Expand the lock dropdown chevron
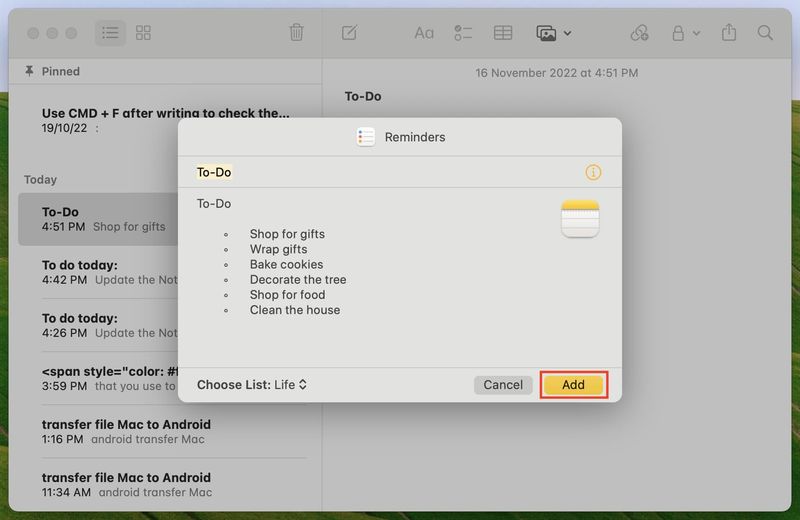The image size is (800, 520). tap(696, 34)
